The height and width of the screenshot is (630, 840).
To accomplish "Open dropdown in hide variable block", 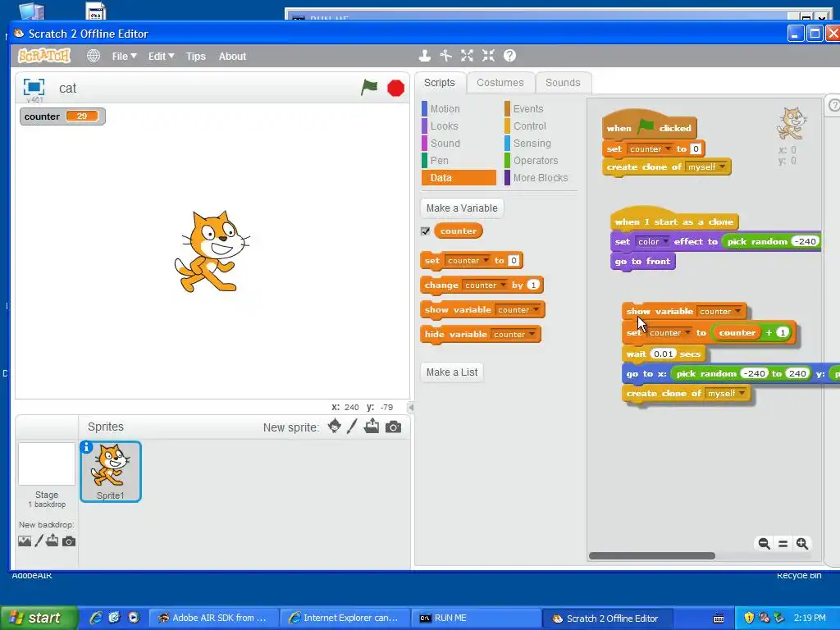I will point(514,335).
